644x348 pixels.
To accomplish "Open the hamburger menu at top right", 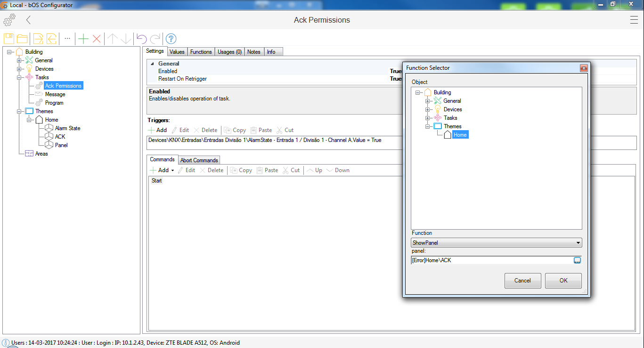I will coord(634,20).
